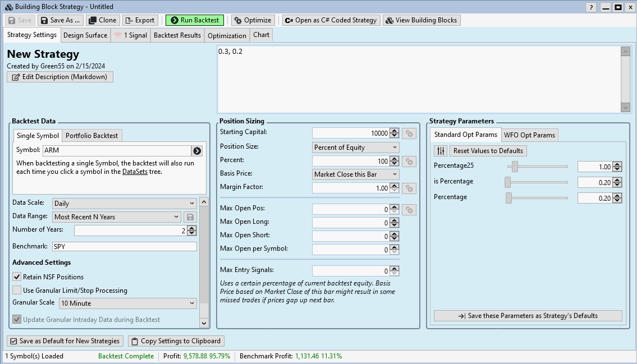
Task: Click Open as C# Coded Strategy
Action: [x=331, y=20]
